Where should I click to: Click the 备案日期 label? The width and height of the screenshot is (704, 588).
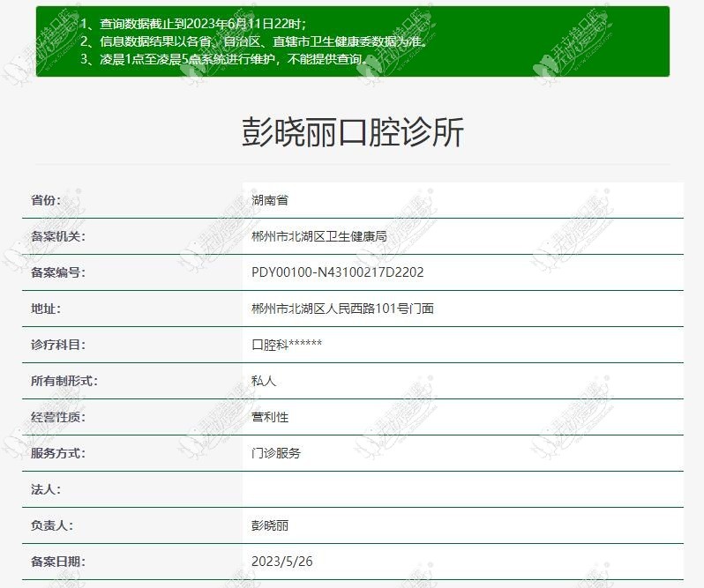(x=58, y=562)
